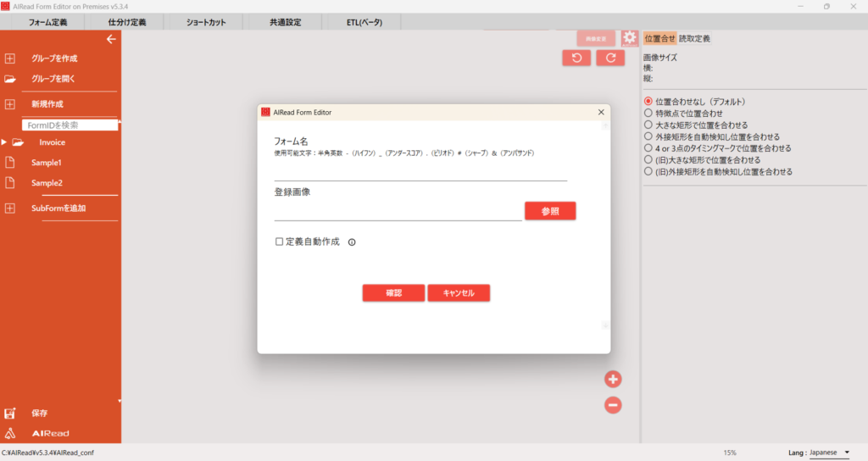Open settings with the gear icon
Screen dimensions: 868x461
pos(630,38)
